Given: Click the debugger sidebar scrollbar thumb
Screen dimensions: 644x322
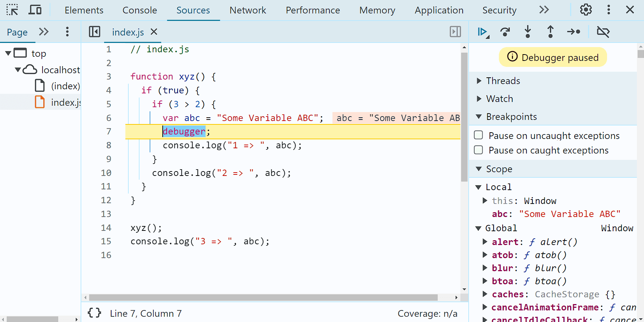Looking at the screenshot, I should point(641,54).
